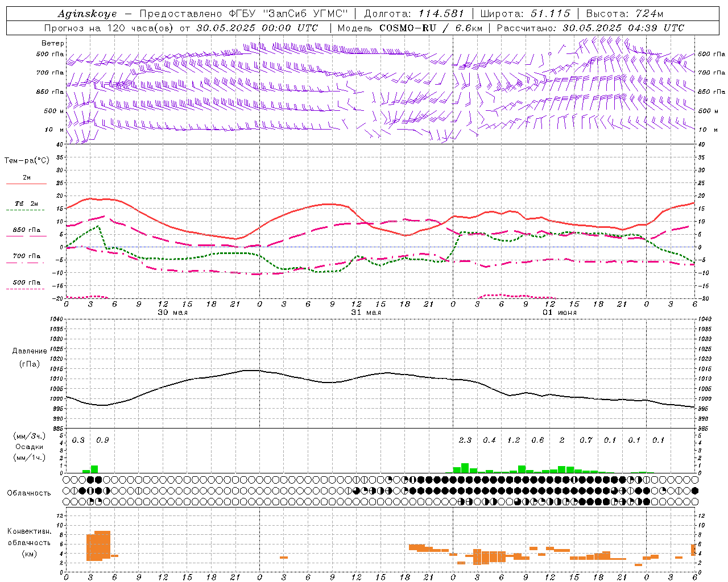The height and width of the screenshot is (582, 728).
Task: Click the 01 июня date label
Action: tap(559, 313)
